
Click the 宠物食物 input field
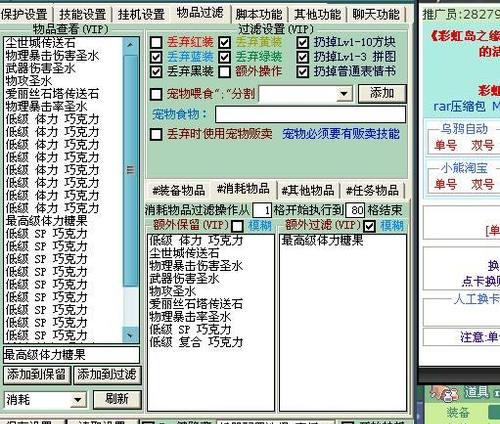(x=310, y=114)
